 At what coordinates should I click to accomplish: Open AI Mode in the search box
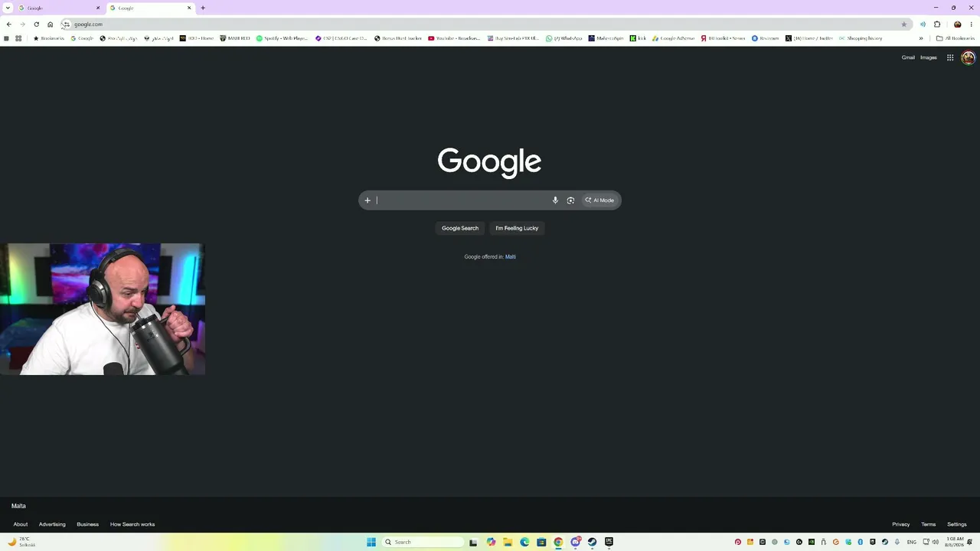click(x=599, y=201)
